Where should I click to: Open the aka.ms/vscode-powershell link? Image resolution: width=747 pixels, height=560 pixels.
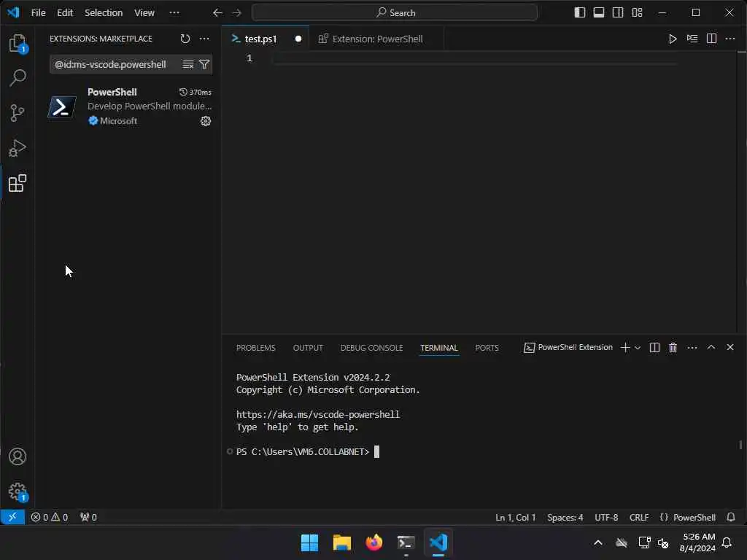coord(318,414)
